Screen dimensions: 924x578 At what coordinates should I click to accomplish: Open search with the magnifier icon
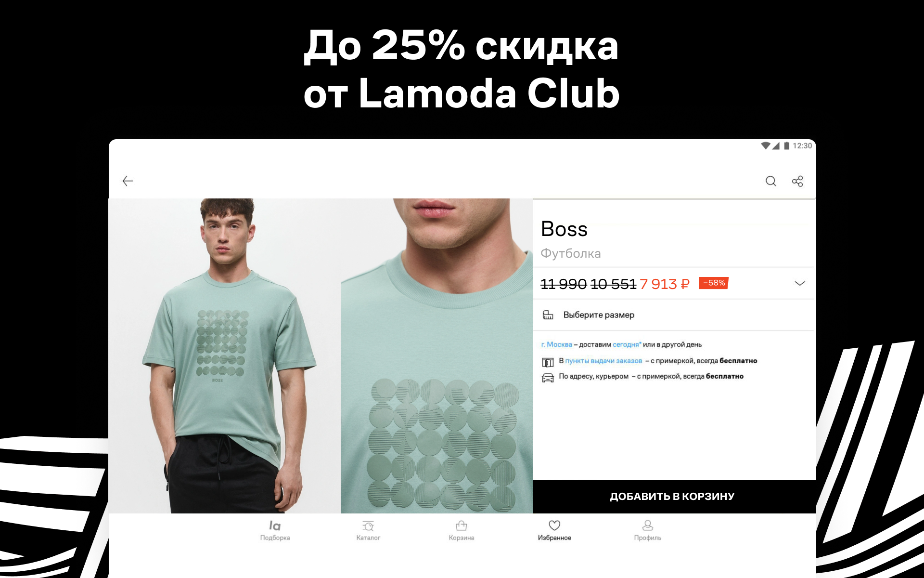[x=770, y=181]
